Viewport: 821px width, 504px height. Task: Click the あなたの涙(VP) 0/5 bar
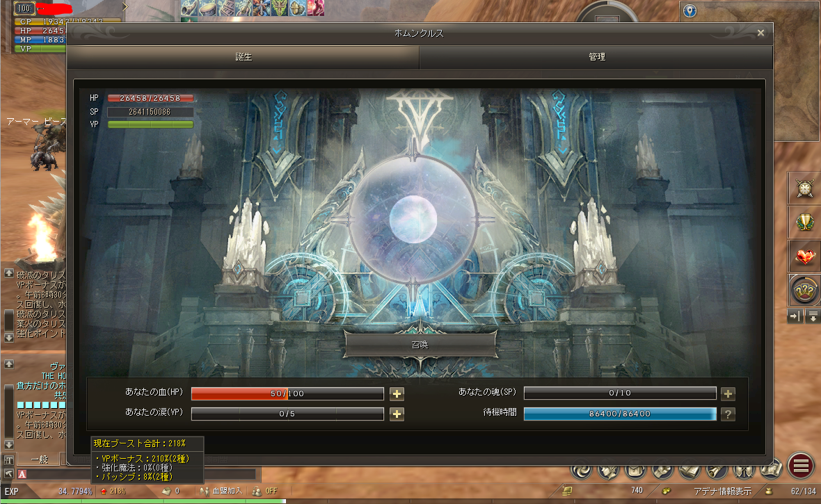coord(287,414)
